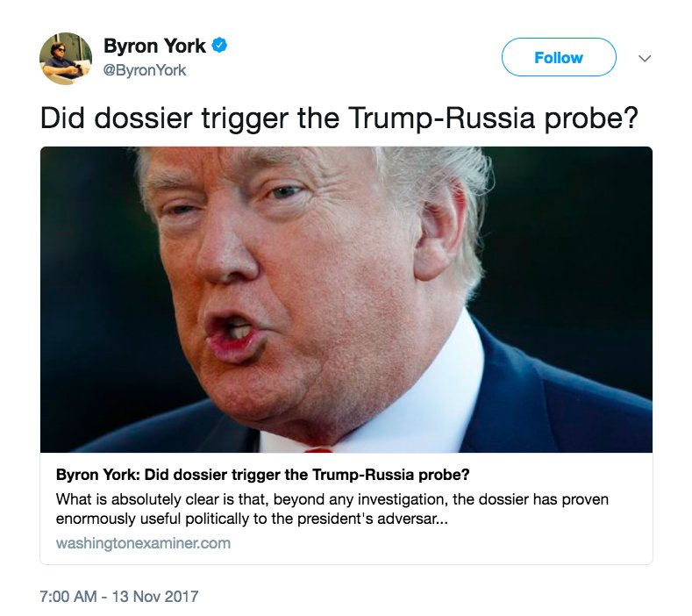This screenshot has height=616, width=692.
Task: Click the blue verified checkmark badge
Action: click(x=220, y=46)
